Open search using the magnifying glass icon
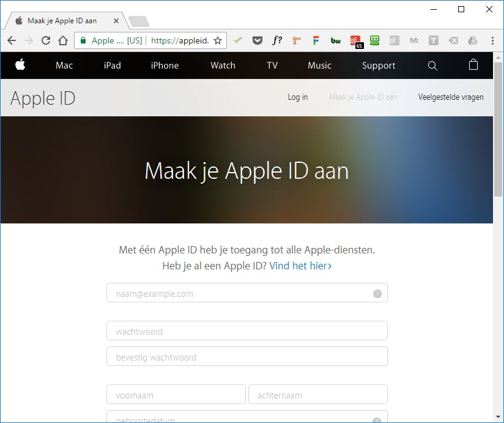The height and width of the screenshot is (423, 504). [x=432, y=66]
